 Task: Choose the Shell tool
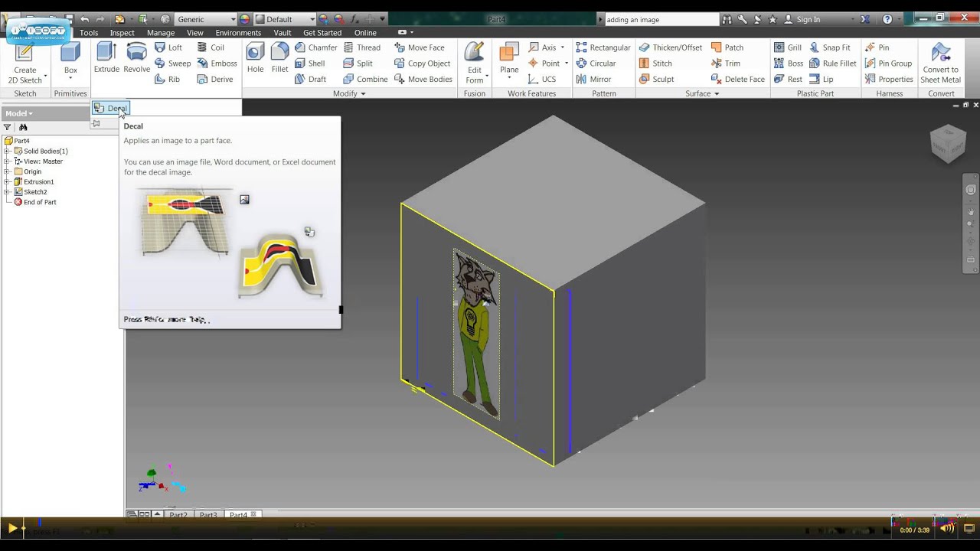[309, 64]
